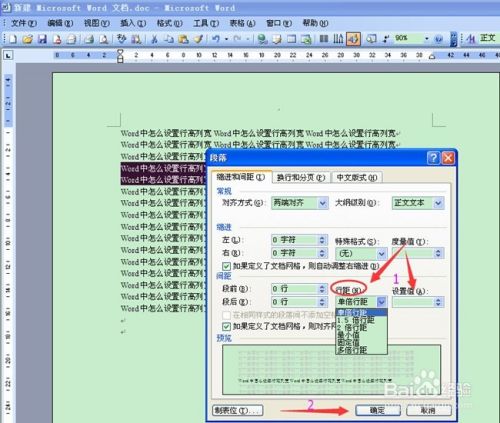Click the Styles and Formatting icon

pyautogui.click(x=470, y=39)
